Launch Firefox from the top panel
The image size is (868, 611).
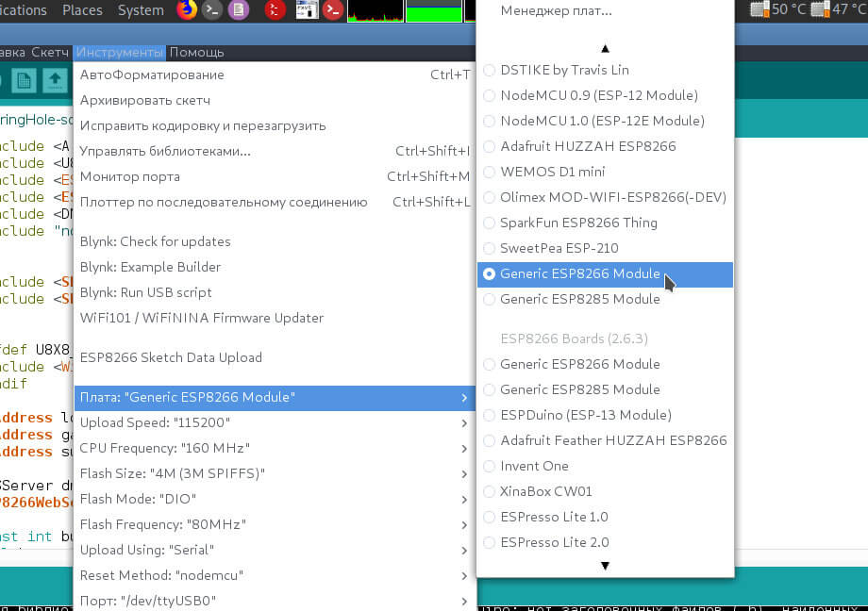(x=187, y=11)
